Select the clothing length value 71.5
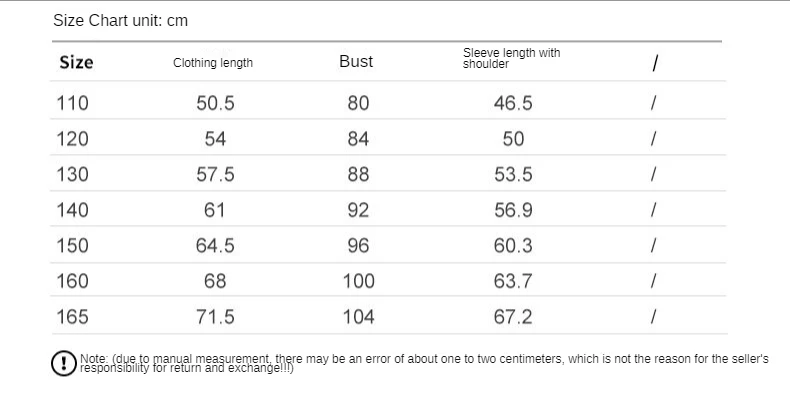 pos(215,317)
